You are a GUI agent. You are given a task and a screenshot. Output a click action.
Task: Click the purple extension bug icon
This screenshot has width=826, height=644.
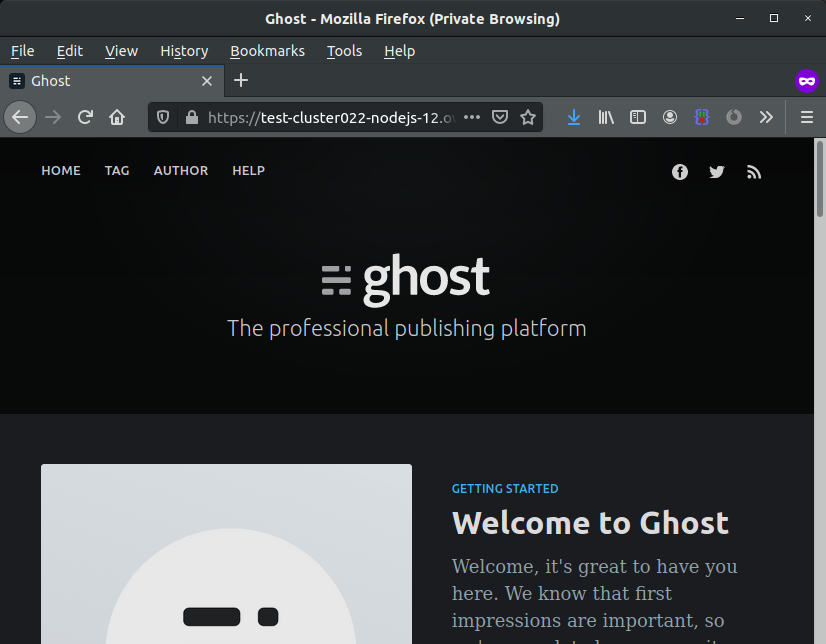coord(702,117)
